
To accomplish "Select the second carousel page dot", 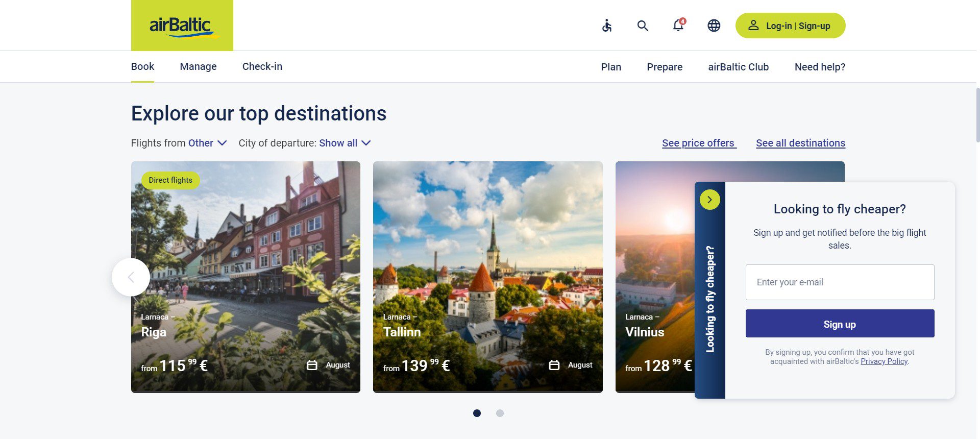I will [x=500, y=413].
